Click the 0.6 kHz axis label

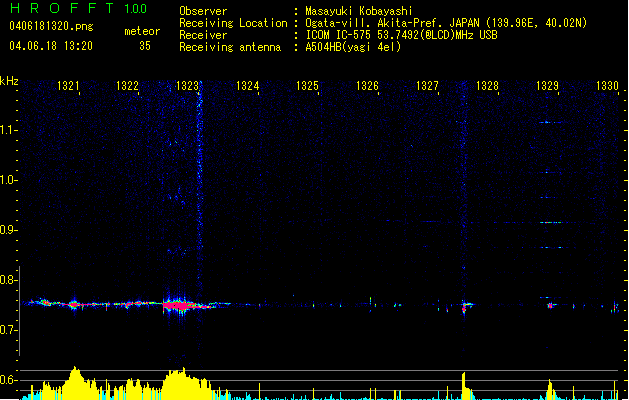pos(8,380)
